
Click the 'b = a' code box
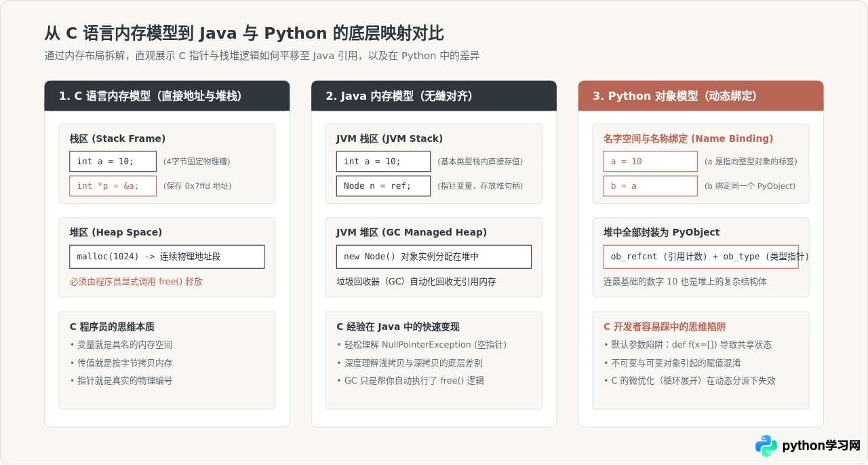coord(650,186)
